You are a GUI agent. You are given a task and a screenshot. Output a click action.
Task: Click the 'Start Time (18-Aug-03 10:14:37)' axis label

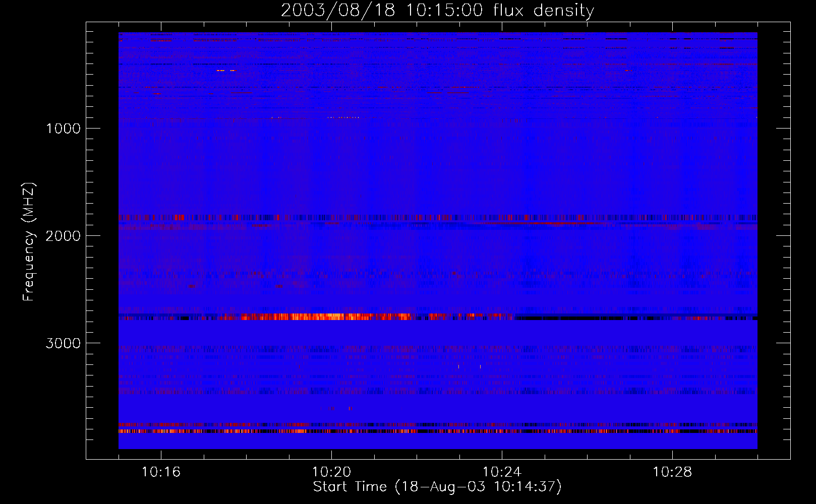(x=437, y=487)
